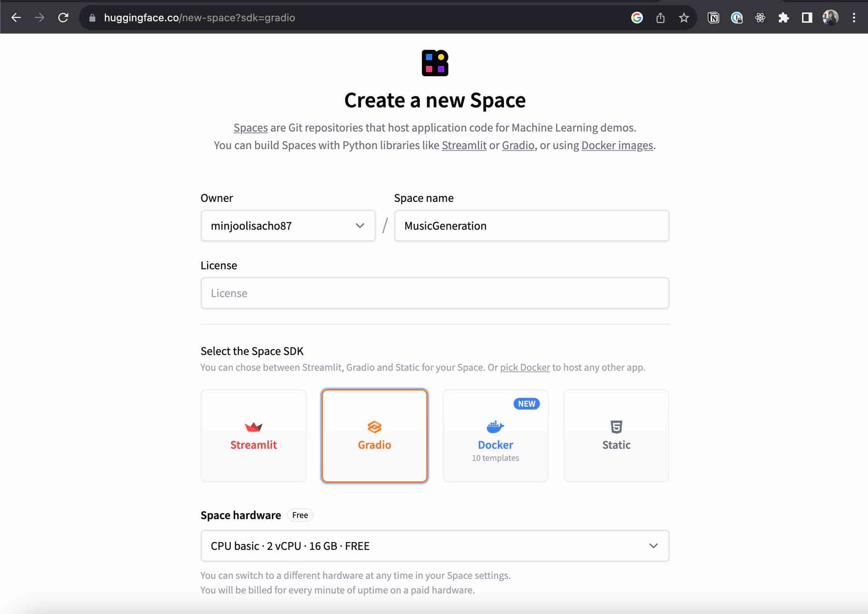Open browser profile avatar
This screenshot has width=868, height=614.
point(830,18)
